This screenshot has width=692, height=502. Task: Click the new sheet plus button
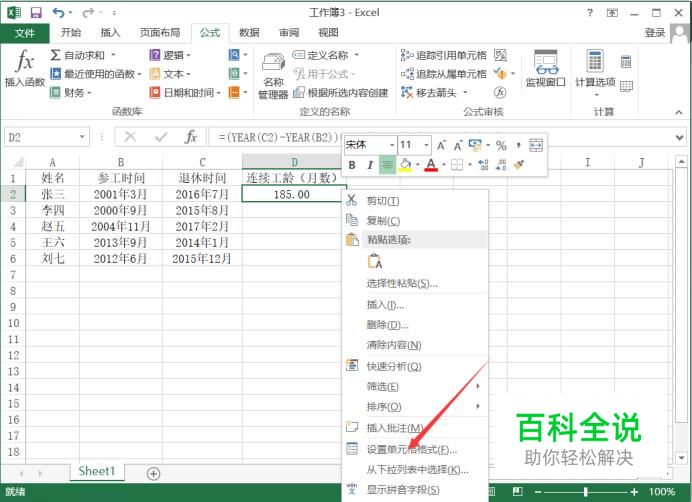[153, 474]
